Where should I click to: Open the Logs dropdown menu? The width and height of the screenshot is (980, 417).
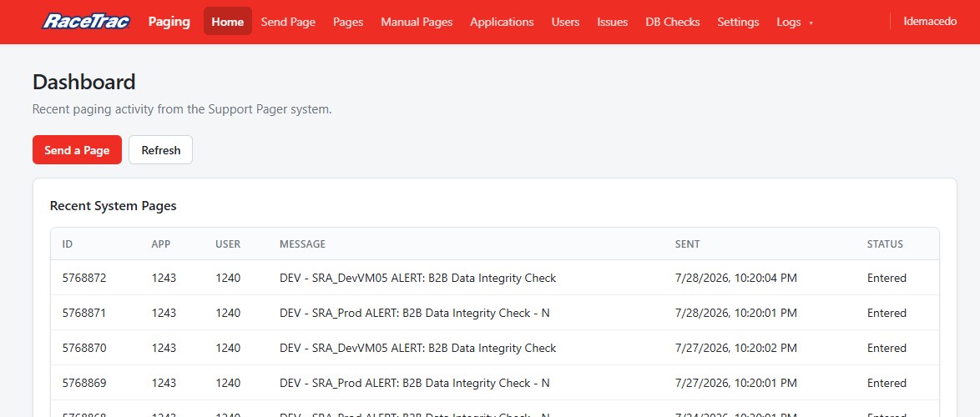[795, 22]
